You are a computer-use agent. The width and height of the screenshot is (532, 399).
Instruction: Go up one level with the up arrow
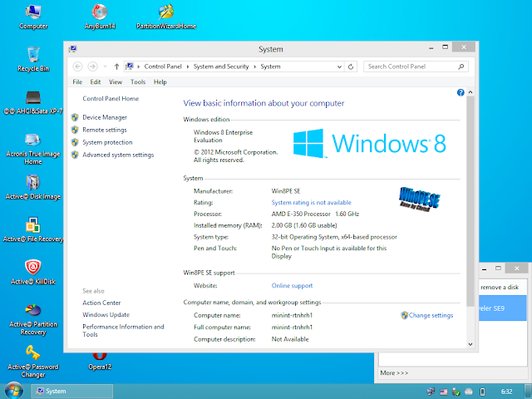pos(116,66)
